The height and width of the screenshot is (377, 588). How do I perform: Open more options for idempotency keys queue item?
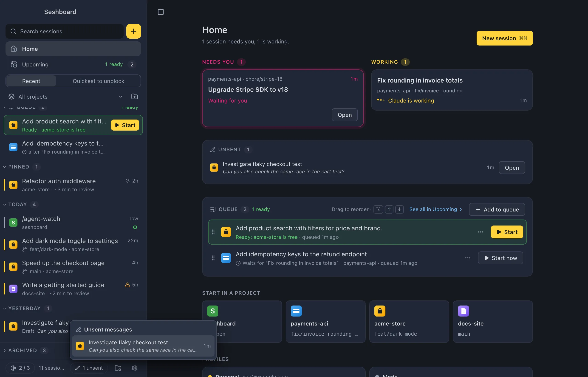pyautogui.click(x=468, y=258)
